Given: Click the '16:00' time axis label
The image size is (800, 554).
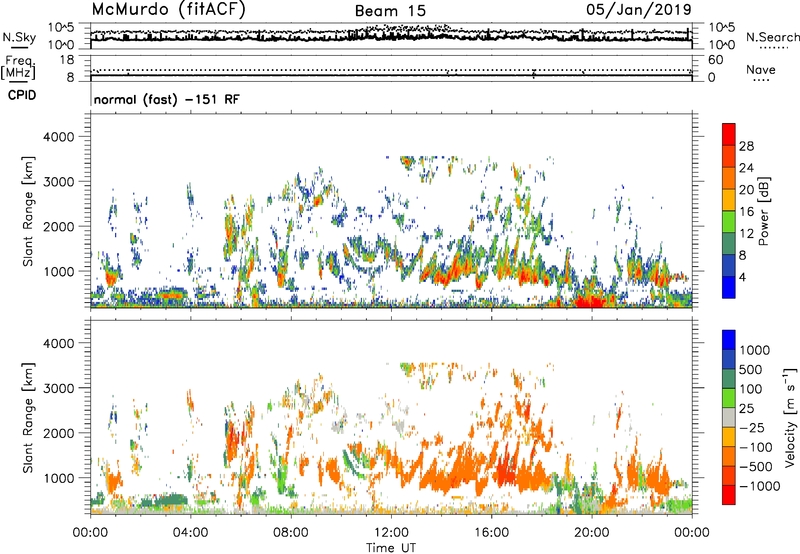Looking at the screenshot, I should tap(491, 533).
